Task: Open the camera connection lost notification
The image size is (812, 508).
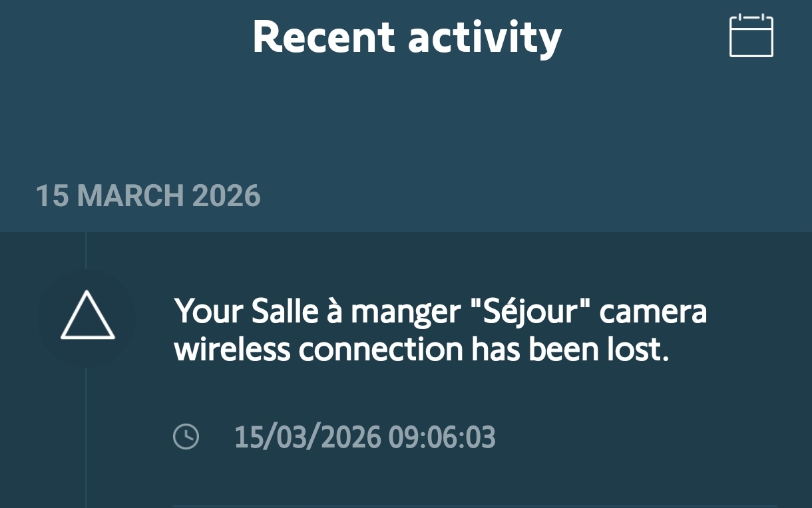Action: click(439, 331)
